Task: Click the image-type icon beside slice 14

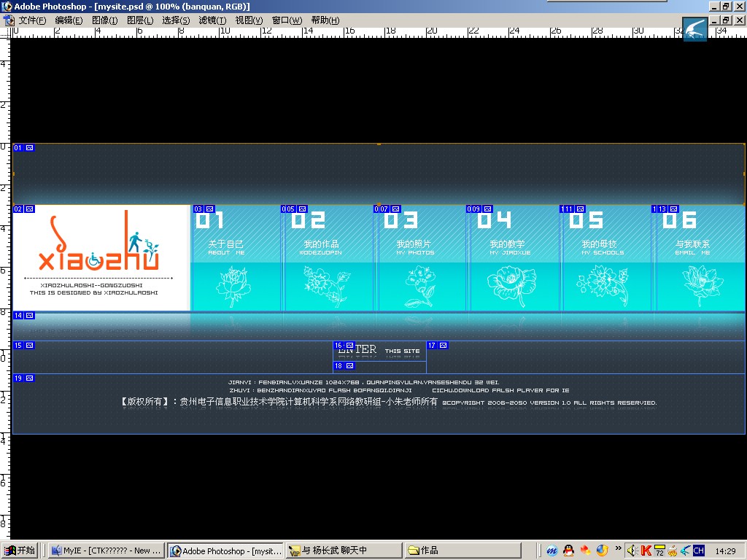Action: [29, 315]
